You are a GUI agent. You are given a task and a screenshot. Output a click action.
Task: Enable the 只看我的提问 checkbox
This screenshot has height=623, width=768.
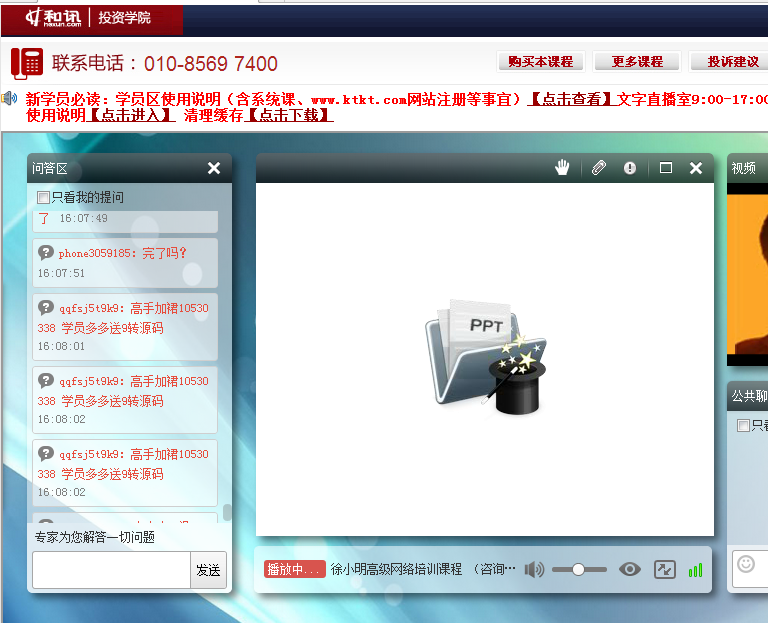(43, 198)
